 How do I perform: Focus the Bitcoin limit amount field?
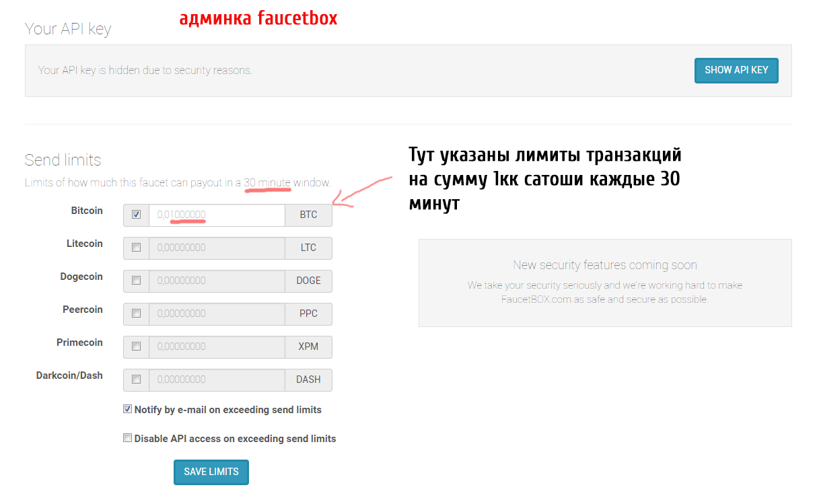click(x=217, y=215)
